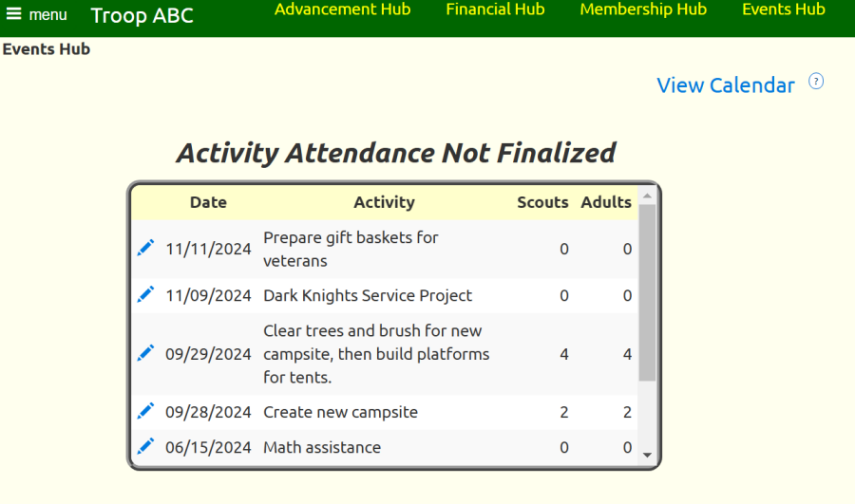Edit the Create new campsite entry

point(145,411)
